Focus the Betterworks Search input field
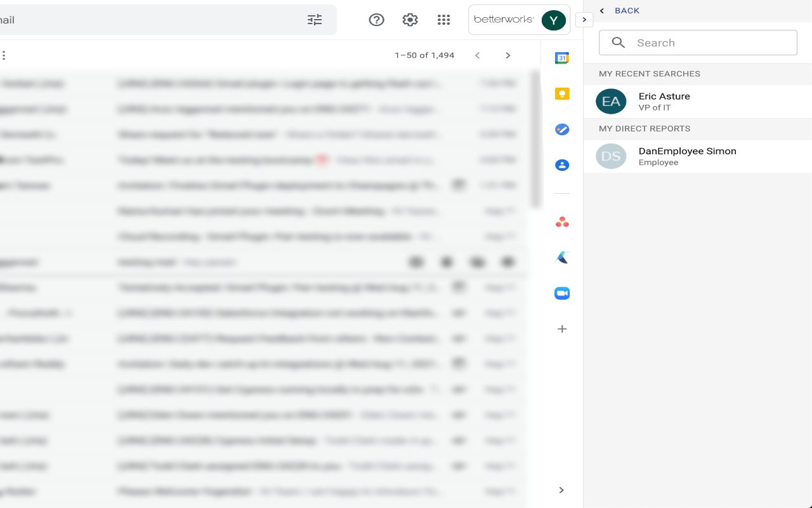 pyautogui.click(x=698, y=43)
